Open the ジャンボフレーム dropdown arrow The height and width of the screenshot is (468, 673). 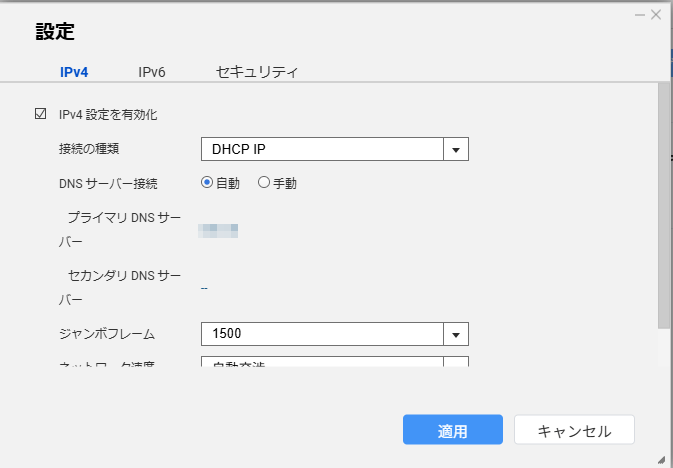(x=456, y=334)
